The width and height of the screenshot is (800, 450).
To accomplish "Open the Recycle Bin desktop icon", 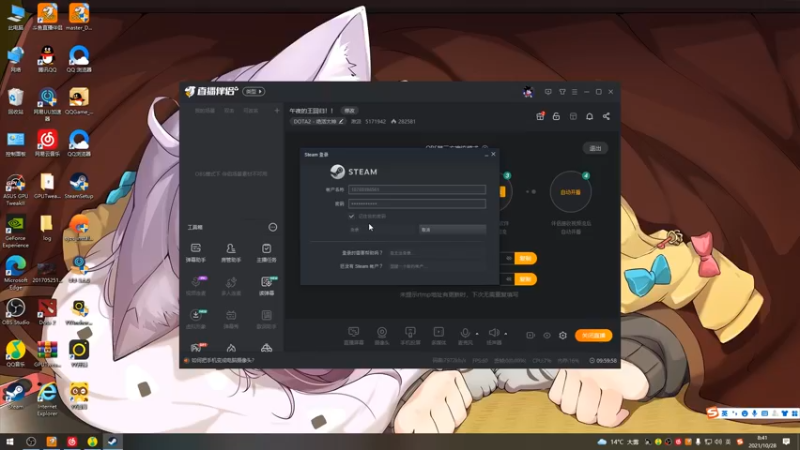I will coord(16,101).
